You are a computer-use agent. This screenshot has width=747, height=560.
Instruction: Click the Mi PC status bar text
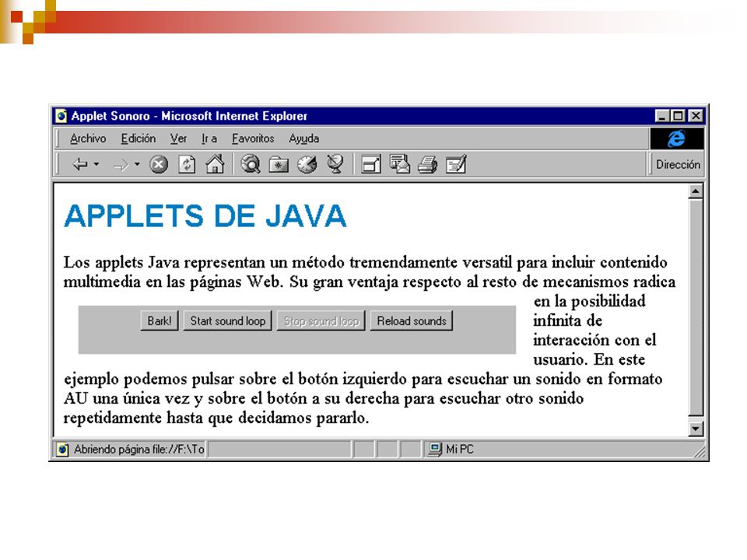click(x=460, y=449)
